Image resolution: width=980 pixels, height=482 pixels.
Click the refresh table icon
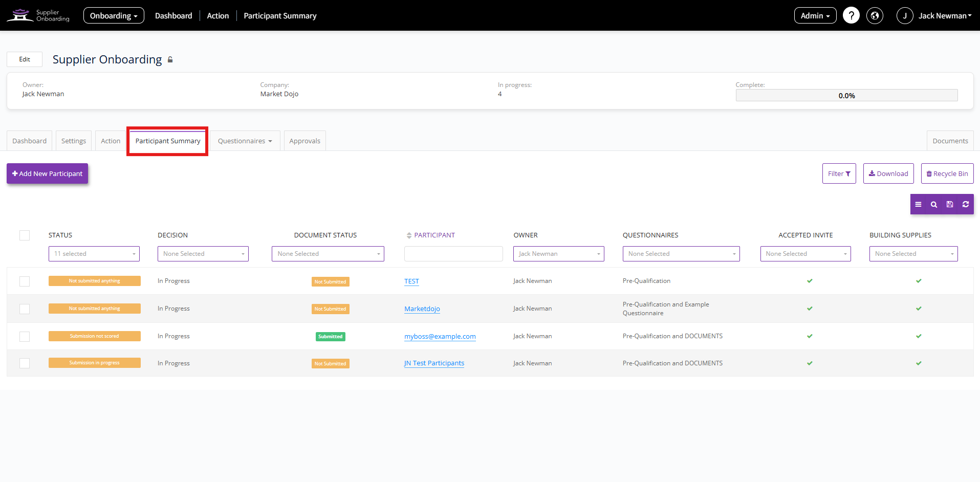[966, 204]
